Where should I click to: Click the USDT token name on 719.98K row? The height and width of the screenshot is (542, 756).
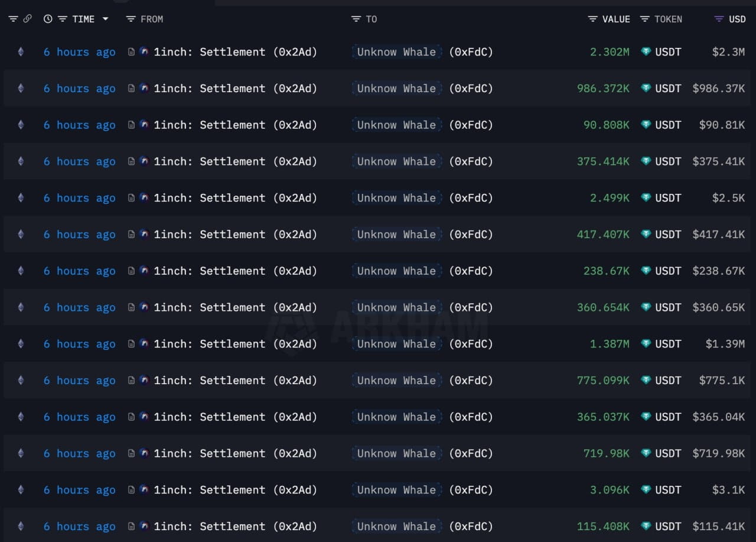point(668,454)
